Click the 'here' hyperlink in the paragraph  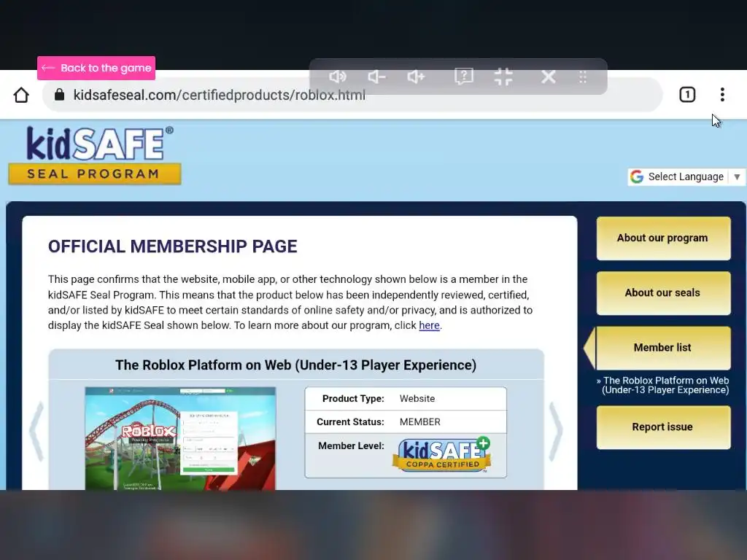click(x=429, y=325)
